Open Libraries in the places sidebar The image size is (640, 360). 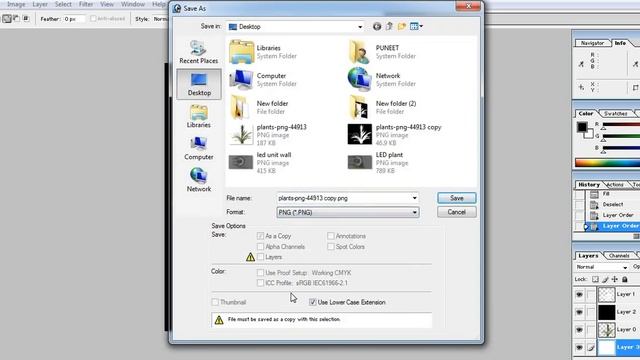point(198,116)
